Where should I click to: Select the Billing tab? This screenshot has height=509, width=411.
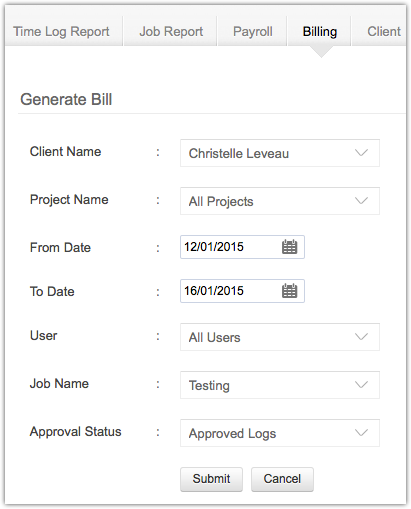[319, 31]
